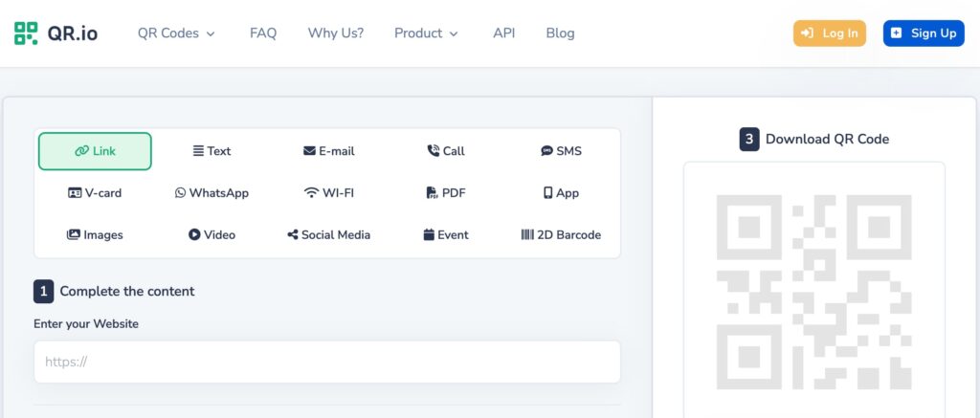The image size is (980, 418).
Task: Select the Link QR type
Action: pos(95,151)
